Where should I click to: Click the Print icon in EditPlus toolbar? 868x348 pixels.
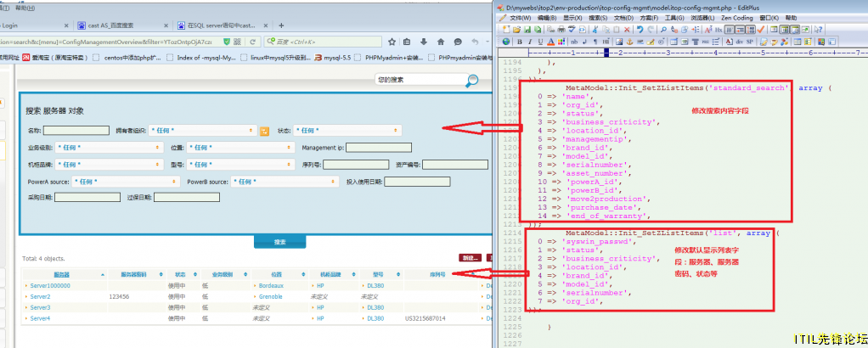[561, 30]
